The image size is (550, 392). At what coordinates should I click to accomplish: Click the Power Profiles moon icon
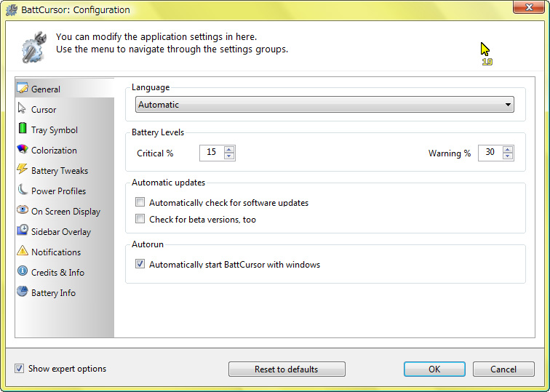coord(23,190)
